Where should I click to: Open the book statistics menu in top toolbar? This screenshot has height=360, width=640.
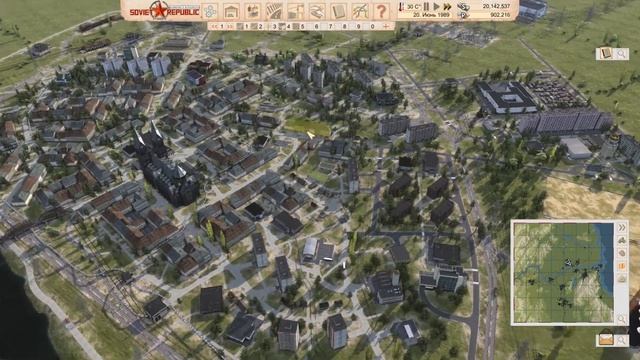(x=338, y=11)
